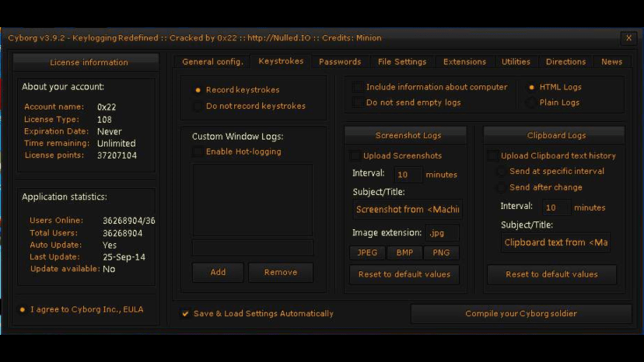This screenshot has width=644, height=362.
Task: Click the Screenshot Logs section header
Action: [x=406, y=136]
